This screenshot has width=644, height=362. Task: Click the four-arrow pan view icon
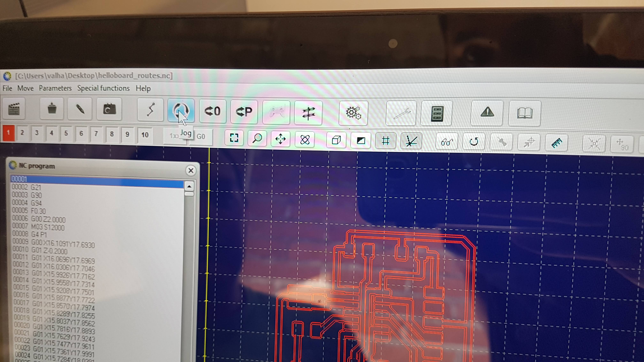click(x=280, y=139)
